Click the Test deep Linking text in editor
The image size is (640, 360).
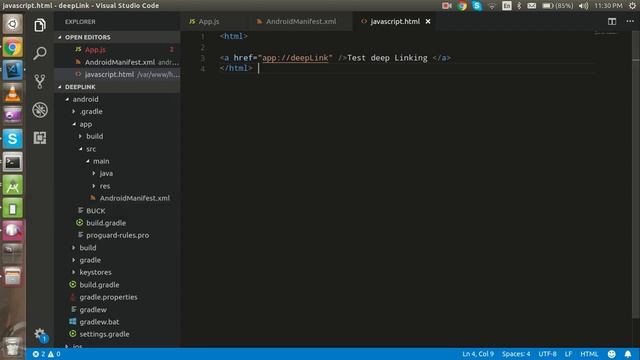click(387, 58)
